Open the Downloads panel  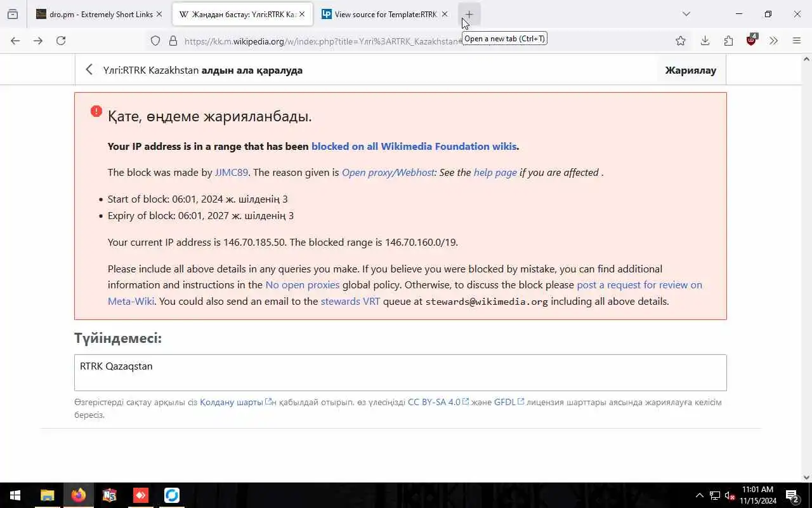click(705, 41)
